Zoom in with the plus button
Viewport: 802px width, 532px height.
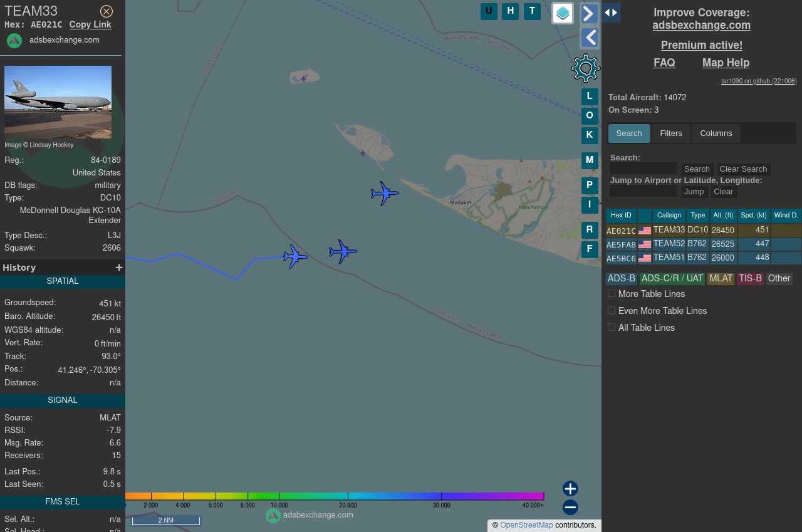[570, 489]
